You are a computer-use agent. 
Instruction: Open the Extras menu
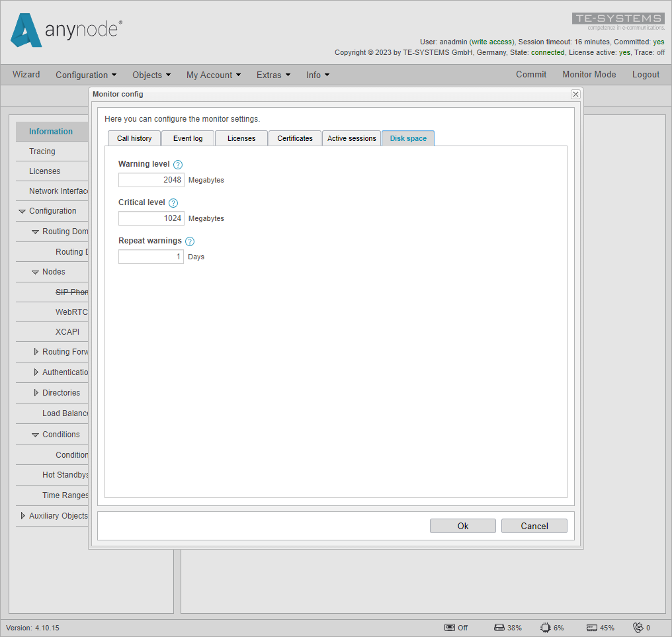point(273,75)
